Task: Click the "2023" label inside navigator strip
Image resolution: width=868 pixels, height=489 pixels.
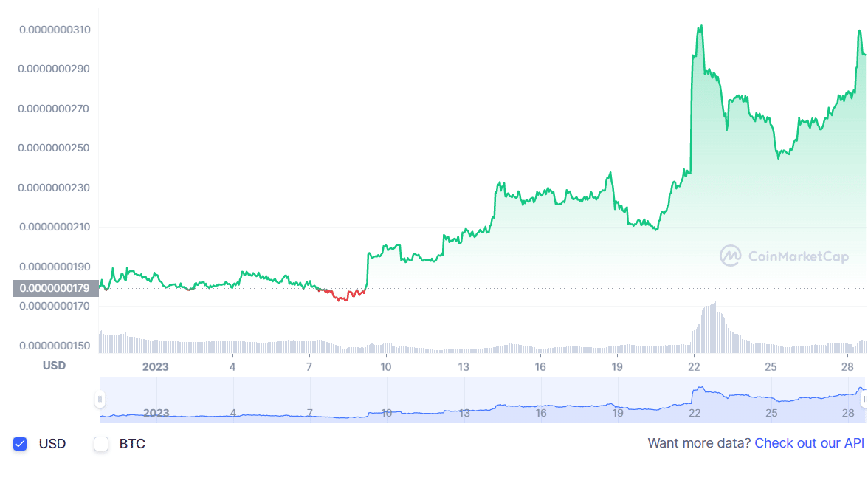Action: coord(156,413)
